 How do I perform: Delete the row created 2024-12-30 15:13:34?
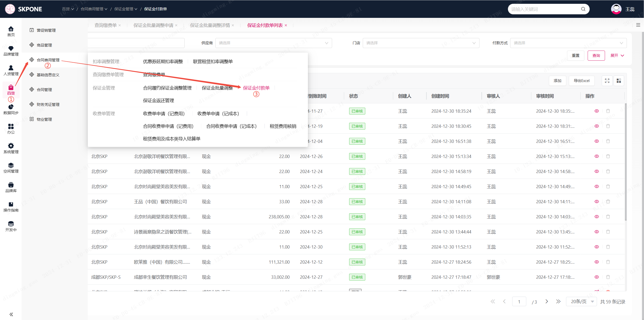(x=608, y=156)
